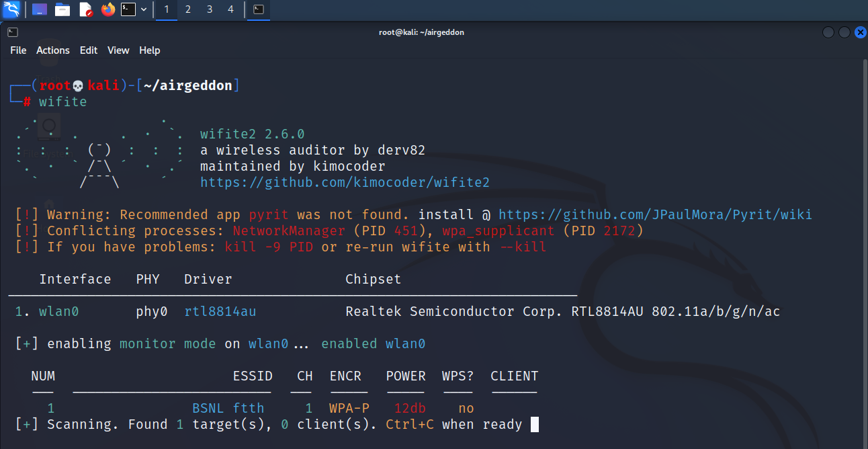Click the terminal vertical scrollbar
This screenshot has height=449, width=868.
[864, 253]
